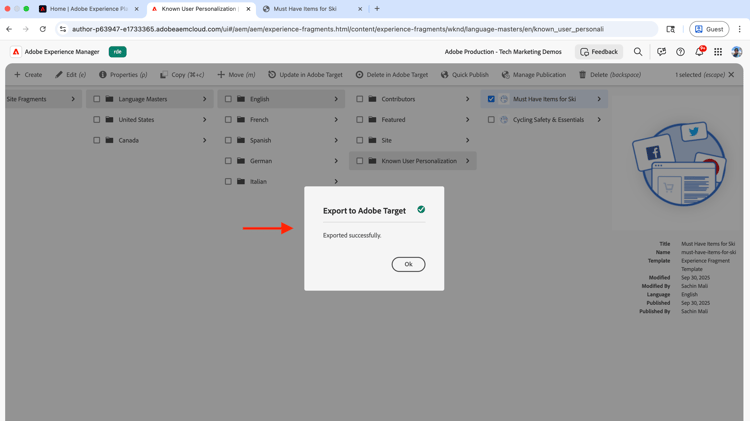Select Known User Personalization browser tab
The height and width of the screenshot is (421, 750).
pos(201,9)
